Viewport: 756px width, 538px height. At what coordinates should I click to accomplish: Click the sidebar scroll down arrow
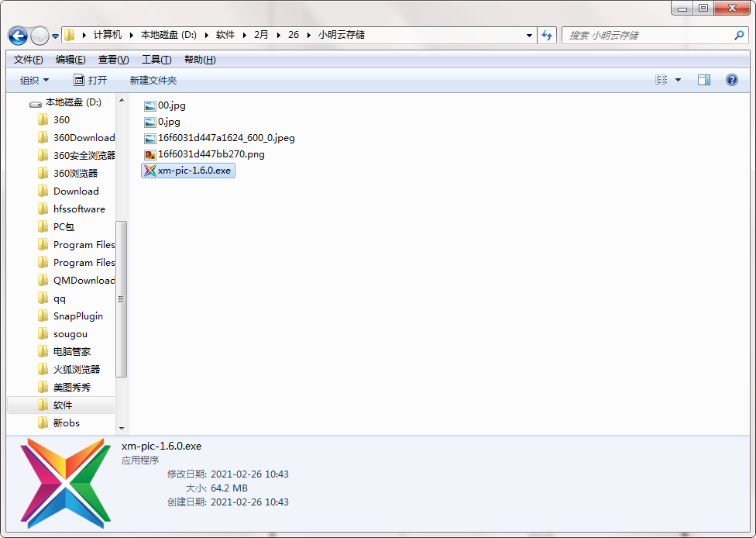122,429
